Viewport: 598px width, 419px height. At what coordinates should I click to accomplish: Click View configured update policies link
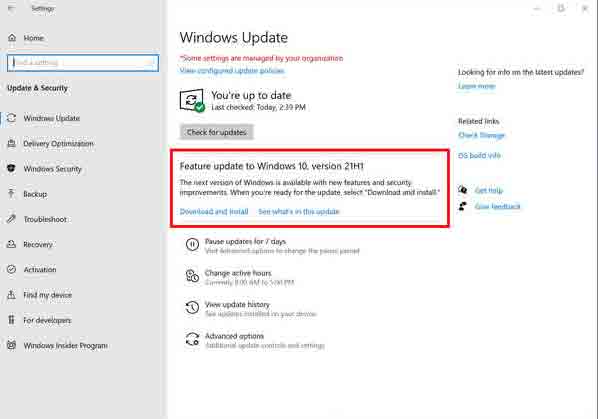(x=232, y=71)
